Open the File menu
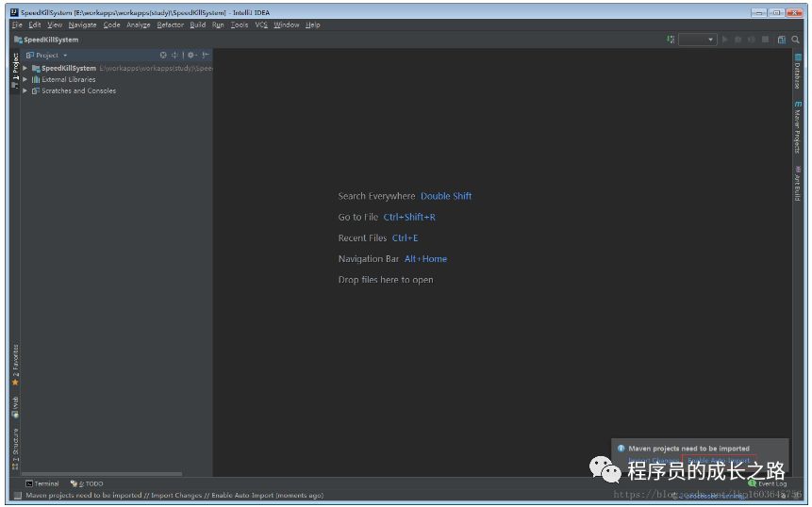The height and width of the screenshot is (507, 812). (17, 25)
